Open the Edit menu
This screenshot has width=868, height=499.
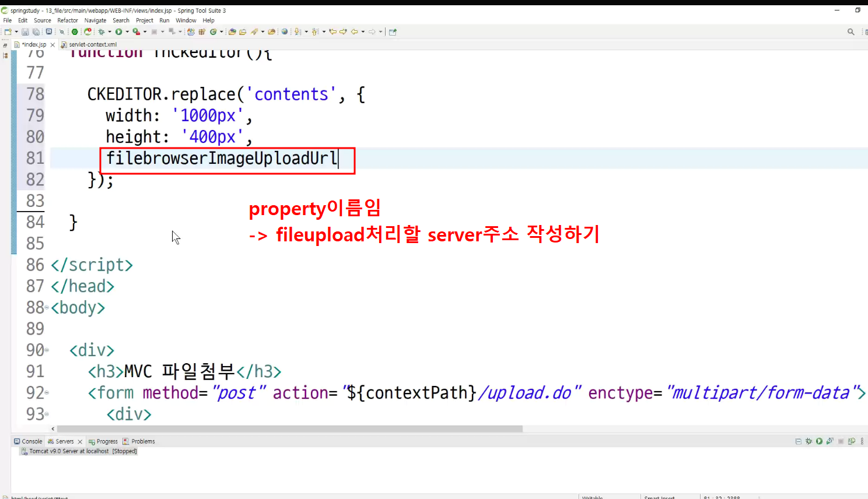coord(23,20)
